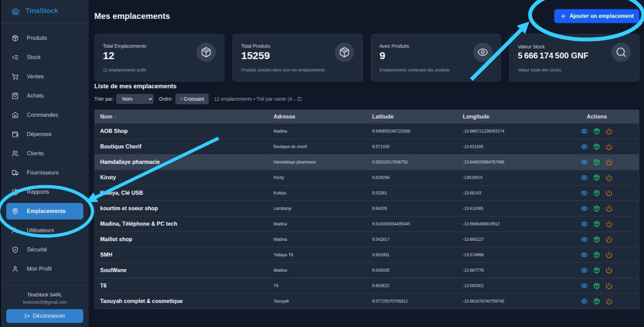
Task: View details eye icon for Koléya, Clé USB
Action: [x=584, y=193]
